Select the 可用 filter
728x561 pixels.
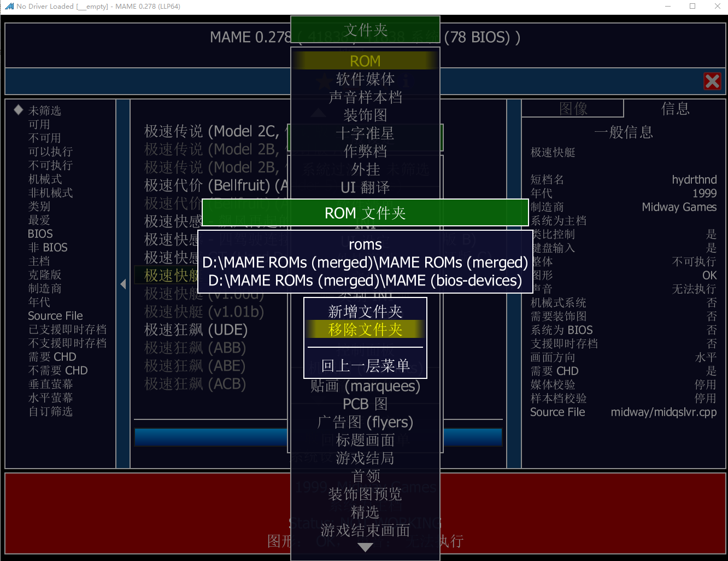click(39, 124)
